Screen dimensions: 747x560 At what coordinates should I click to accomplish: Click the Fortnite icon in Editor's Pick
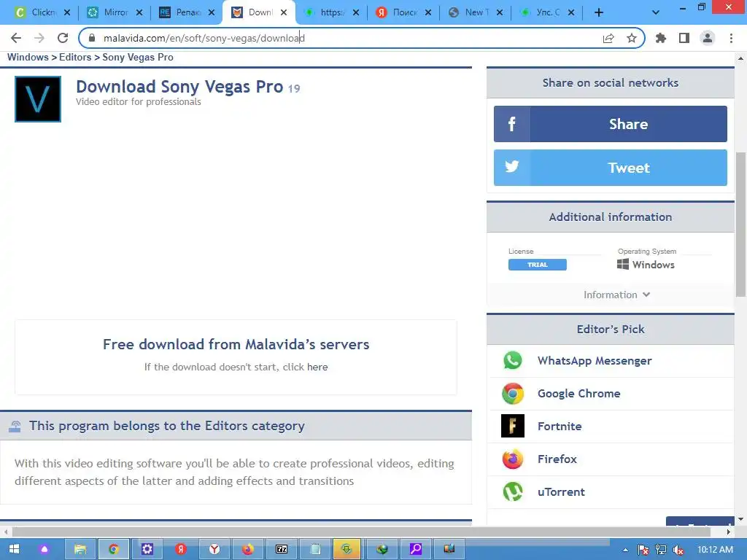513,426
